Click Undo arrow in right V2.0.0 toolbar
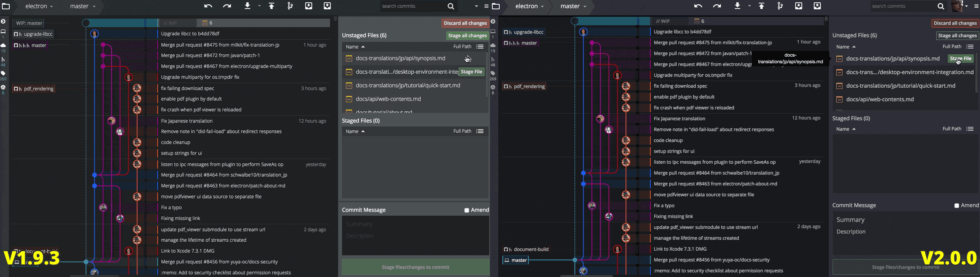Image resolution: width=980 pixels, height=277 pixels. (x=698, y=6)
